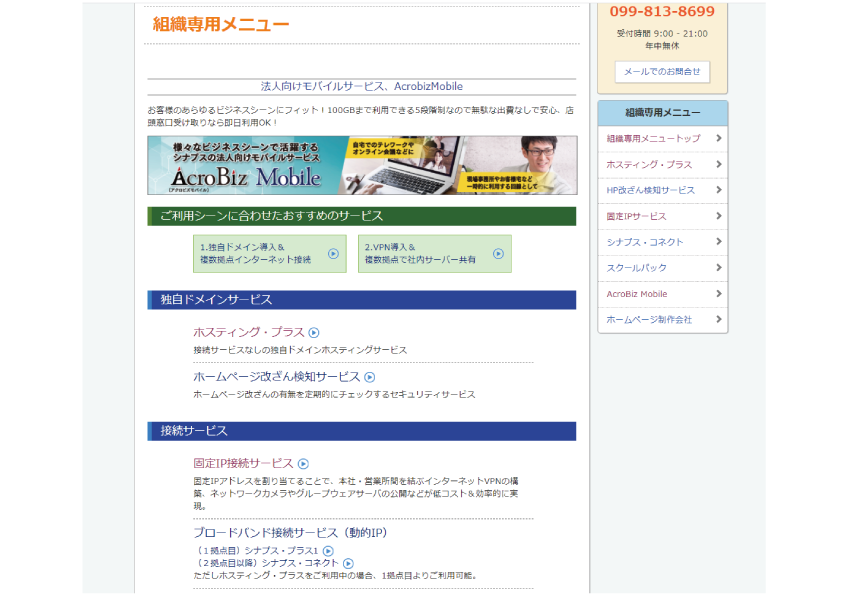This screenshot has height=595, width=842.
Task: Follow the （２拠点目以降）シナプス・コネクト link
Action: pyautogui.click(x=266, y=563)
